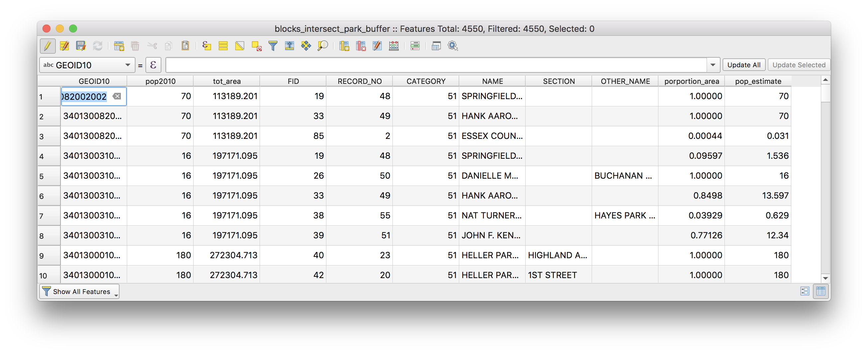Invert the selection with the toolbar icon
Screen dimensions: 868x354
tap(239, 46)
